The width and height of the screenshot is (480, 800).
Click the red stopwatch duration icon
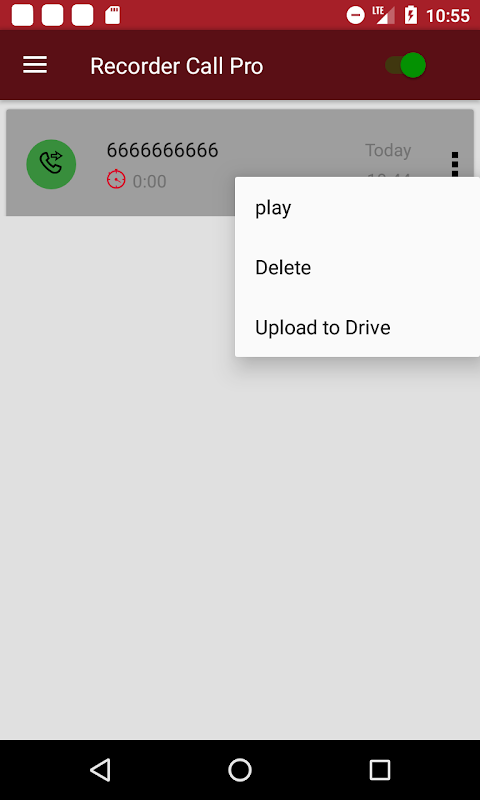point(116,180)
